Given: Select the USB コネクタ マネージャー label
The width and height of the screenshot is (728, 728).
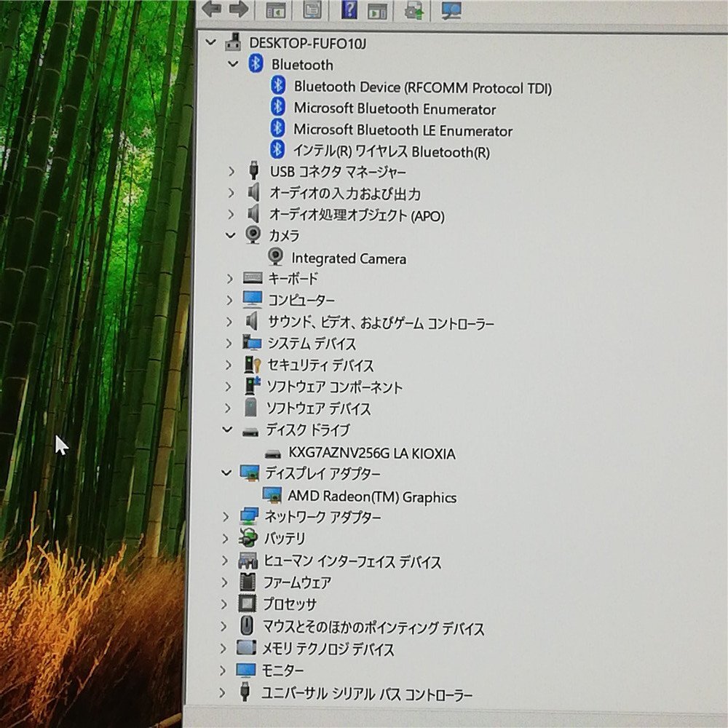Looking at the screenshot, I should tap(338, 172).
